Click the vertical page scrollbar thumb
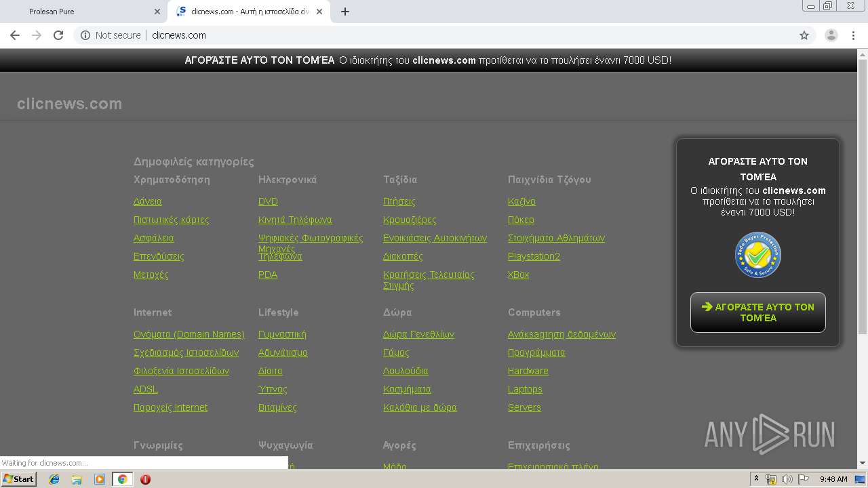The width and height of the screenshot is (868, 488). tap(863, 197)
